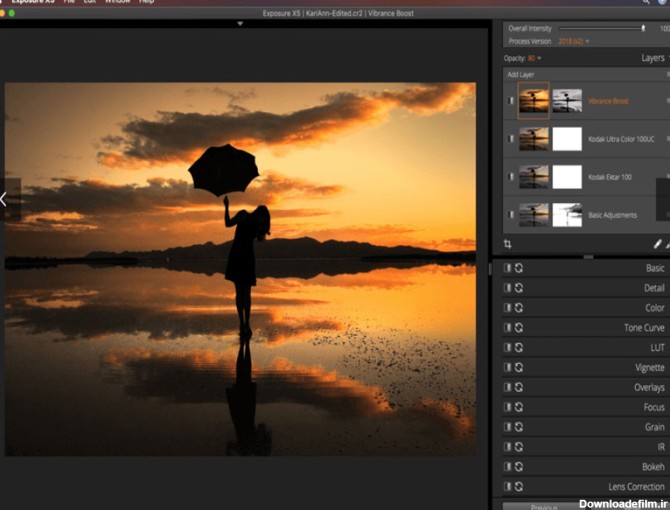Toggle the Color panel on or off
This screenshot has height=510, width=670.
507,308
